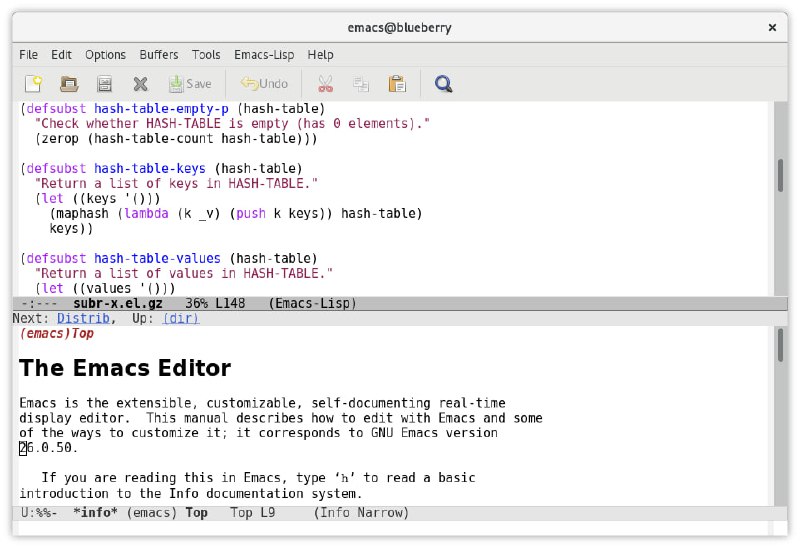The image size is (800, 548).
Task: Close the current buffer with the X icon
Action: pos(140,84)
